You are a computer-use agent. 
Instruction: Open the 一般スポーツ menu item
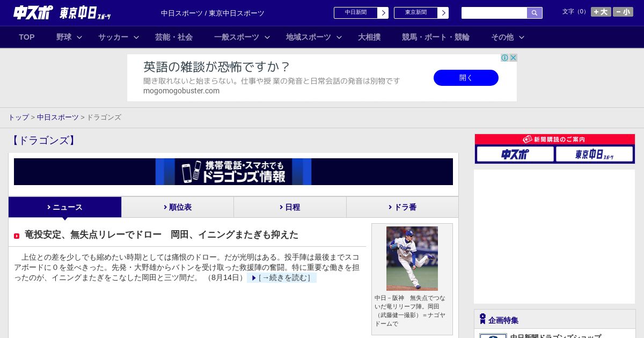[237, 37]
